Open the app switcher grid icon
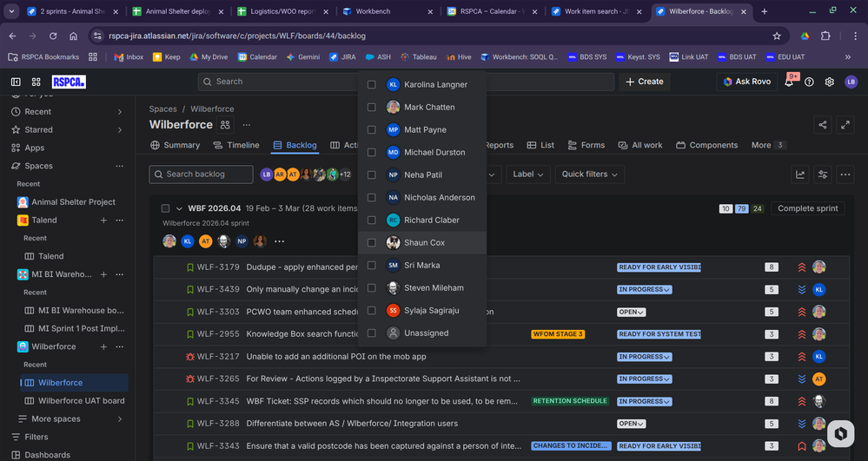Screen dimensions: 868x461 coord(36,82)
